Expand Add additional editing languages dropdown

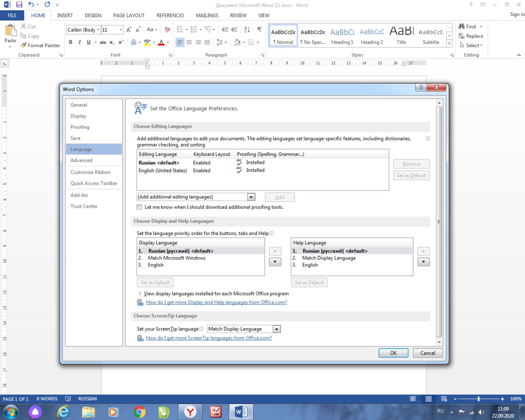(x=252, y=197)
